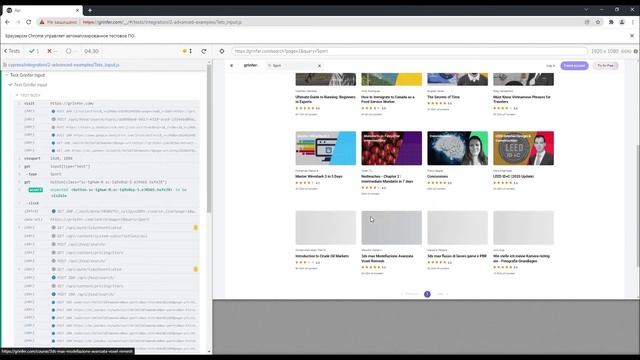Open Must Know Vietnamese Phrases course title
Viewport: 640px width, 360px height.
click(x=522, y=99)
